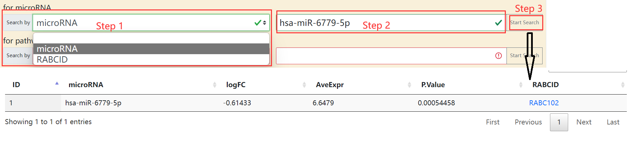644x144 pixels.
Task: Click the pathway Start Search button
Action: point(524,56)
